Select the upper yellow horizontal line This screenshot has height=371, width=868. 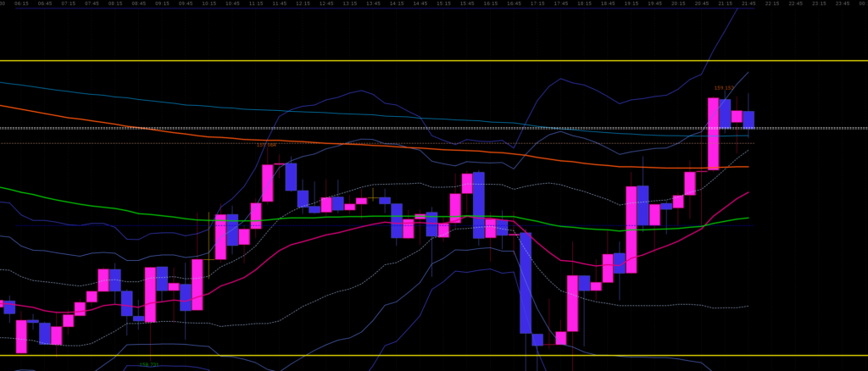click(424, 61)
